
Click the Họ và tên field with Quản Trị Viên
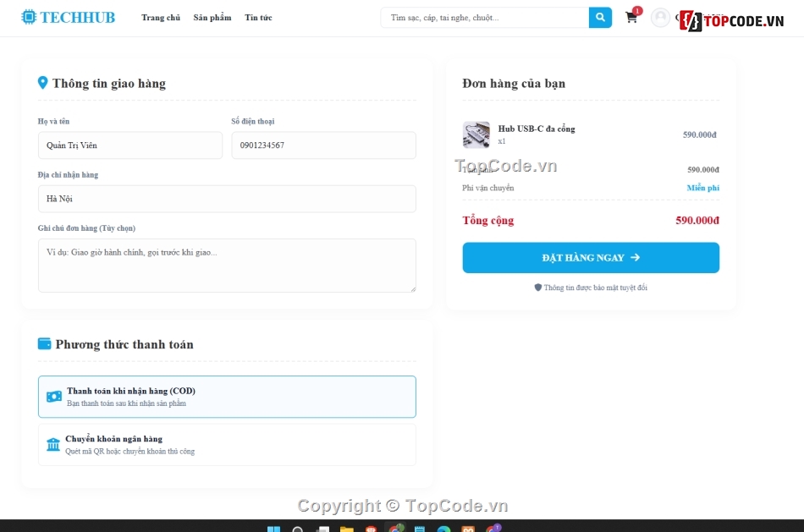[x=130, y=145]
